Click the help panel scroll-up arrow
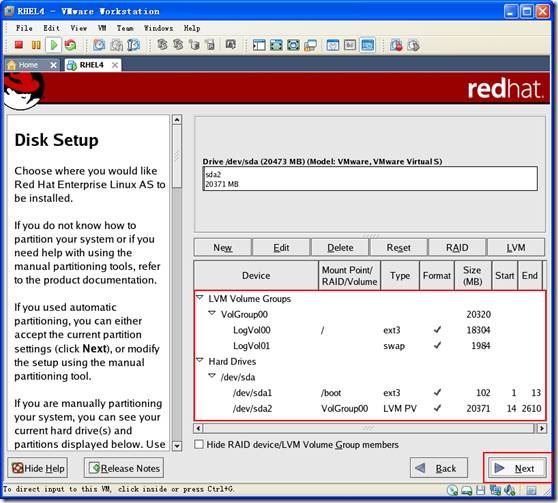The height and width of the screenshot is (503, 558). point(177,119)
